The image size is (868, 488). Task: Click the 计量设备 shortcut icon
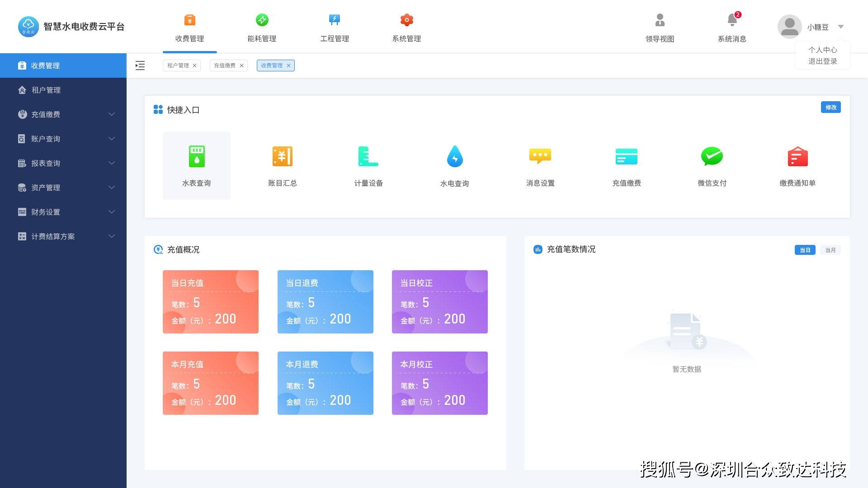coord(368,157)
